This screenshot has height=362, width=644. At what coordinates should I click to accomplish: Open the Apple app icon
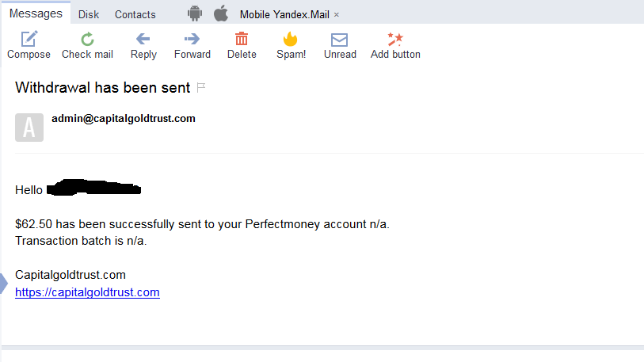[x=221, y=13]
